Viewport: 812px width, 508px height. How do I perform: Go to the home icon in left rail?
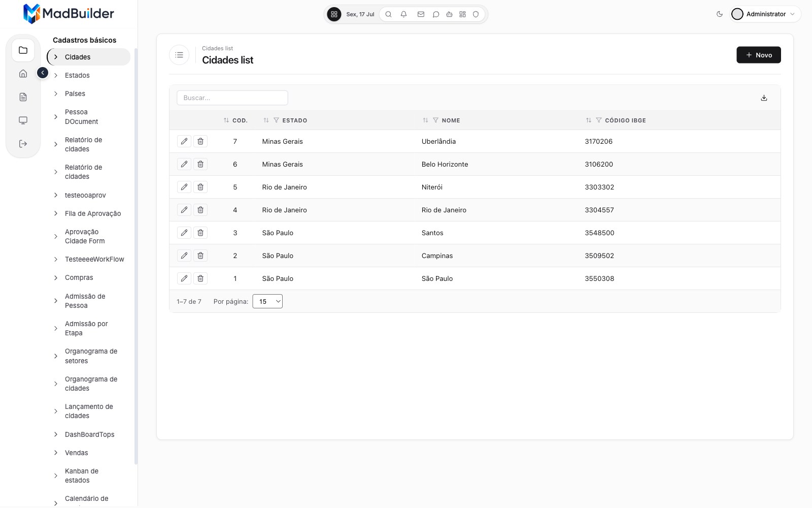click(x=23, y=74)
